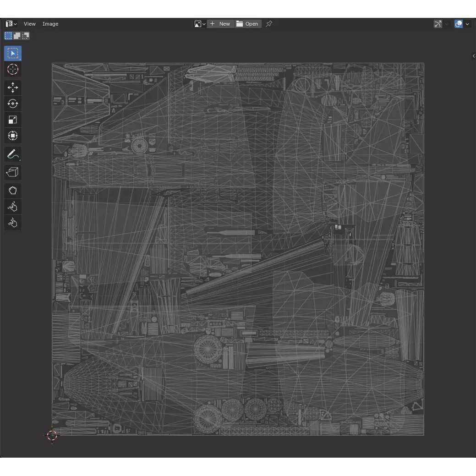
Task: Toggle Show Gizmo button
Action: click(x=438, y=24)
